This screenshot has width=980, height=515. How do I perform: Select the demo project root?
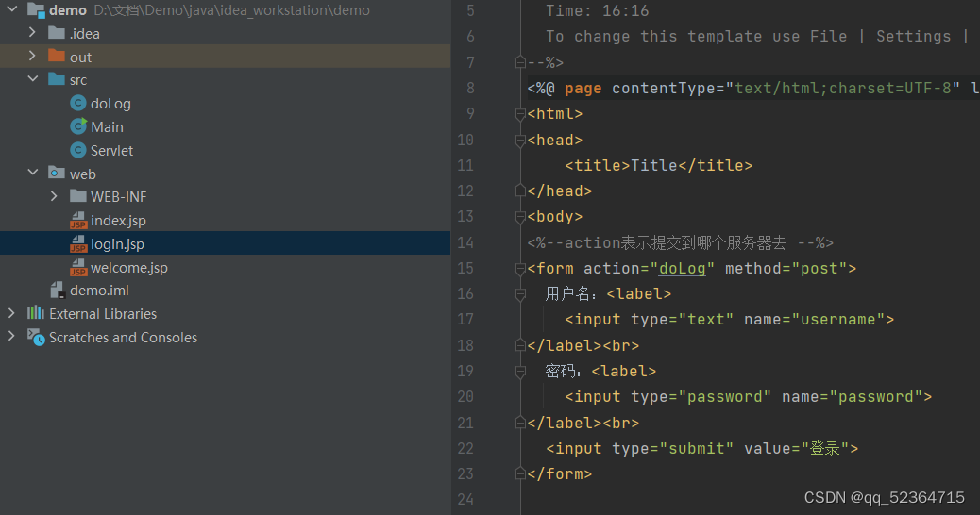click(x=67, y=10)
